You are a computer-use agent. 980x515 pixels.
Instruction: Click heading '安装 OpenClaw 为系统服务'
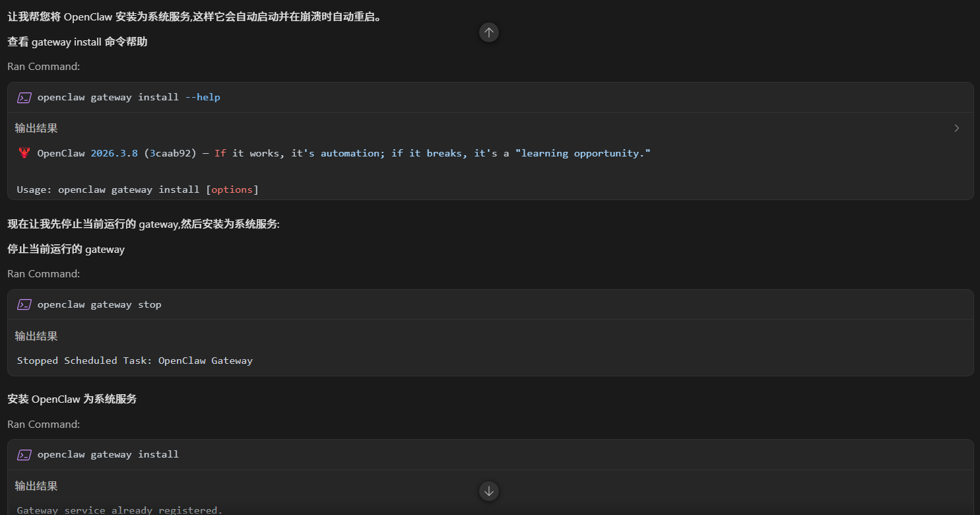pyautogui.click(x=72, y=399)
